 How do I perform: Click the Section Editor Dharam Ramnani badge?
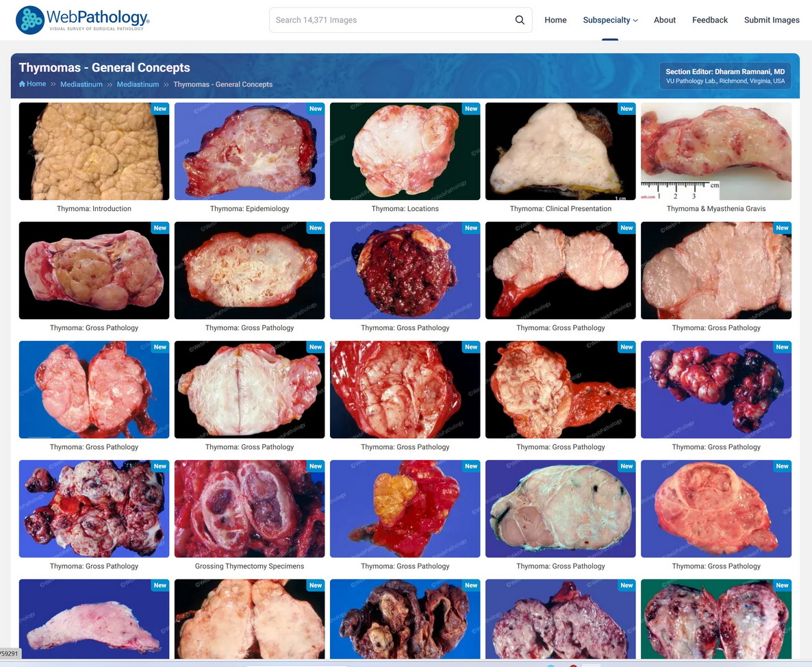point(725,74)
